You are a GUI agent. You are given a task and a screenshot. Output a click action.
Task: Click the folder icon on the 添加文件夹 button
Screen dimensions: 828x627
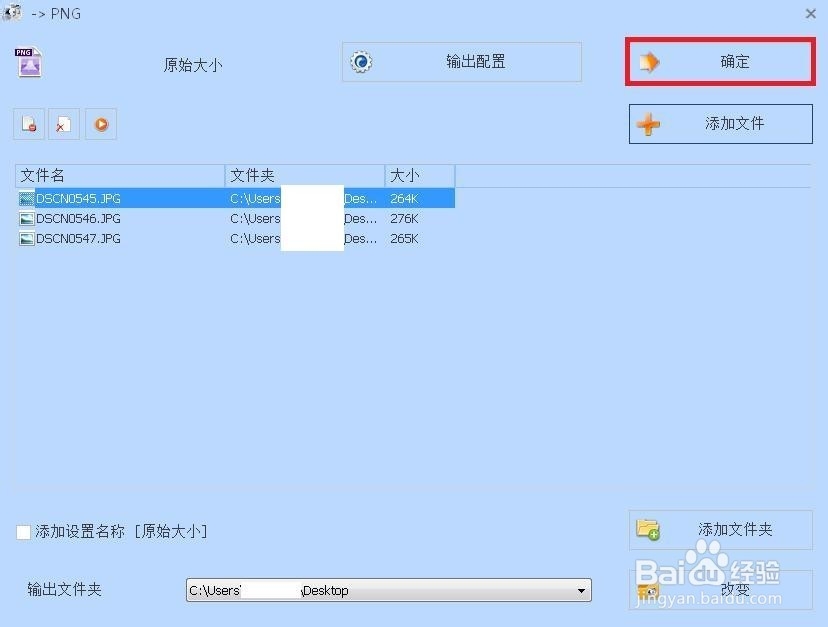[x=648, y=531]
